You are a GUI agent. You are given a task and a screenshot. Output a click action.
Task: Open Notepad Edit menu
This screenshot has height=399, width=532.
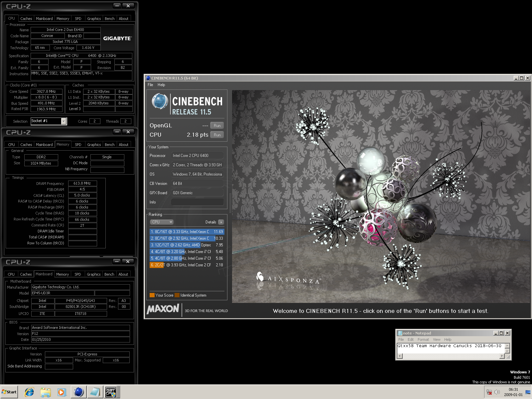411,339
